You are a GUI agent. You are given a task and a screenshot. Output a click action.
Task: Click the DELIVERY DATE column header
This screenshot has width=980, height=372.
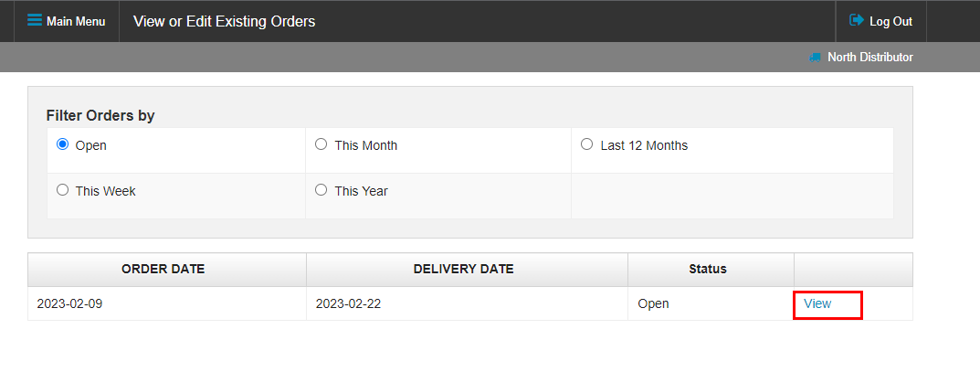coord(464,270)
